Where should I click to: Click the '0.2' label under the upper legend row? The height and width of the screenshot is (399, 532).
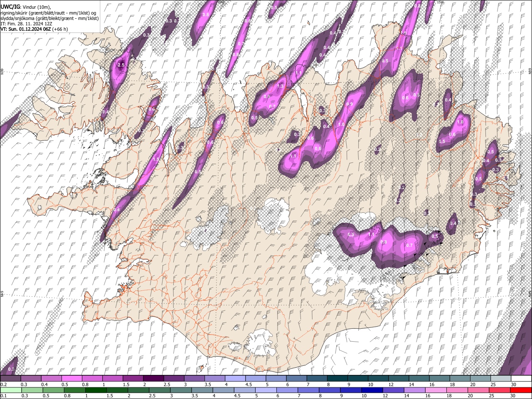(x=4, y=384)
